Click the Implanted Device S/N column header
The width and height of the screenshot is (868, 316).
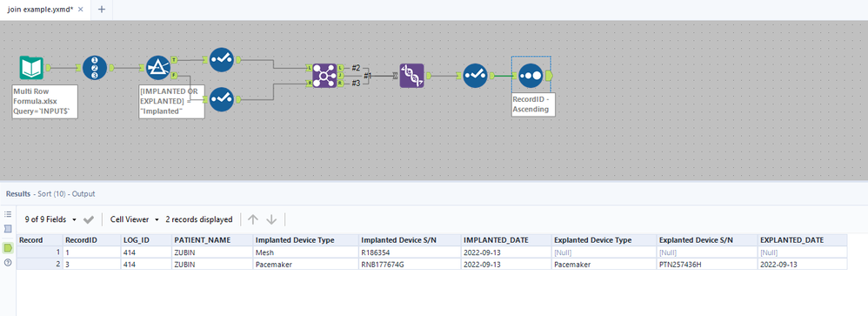click(410, 240)
